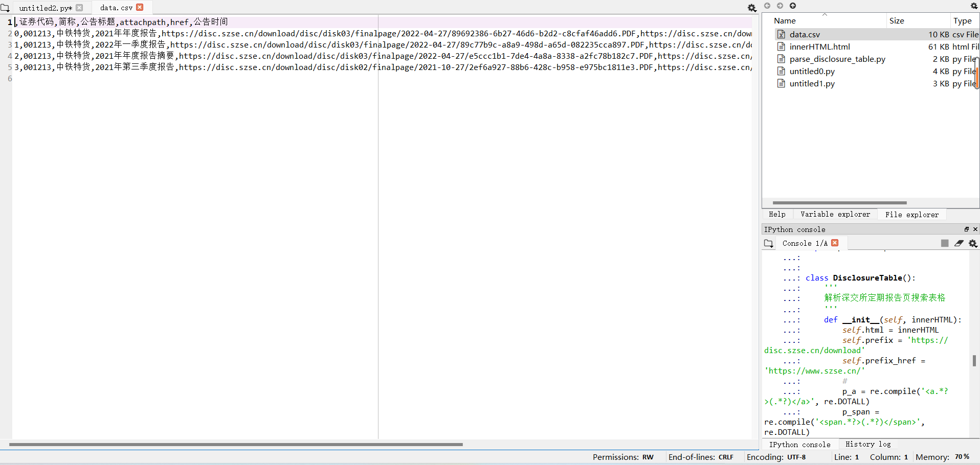Close the untitled2.py editor tab
Viewport: 980px width, 465px height.
79,8
